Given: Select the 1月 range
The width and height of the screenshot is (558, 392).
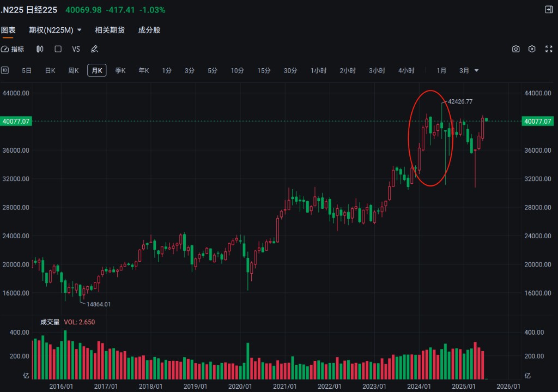Looking at the screenshot, I should coord(441,70).
